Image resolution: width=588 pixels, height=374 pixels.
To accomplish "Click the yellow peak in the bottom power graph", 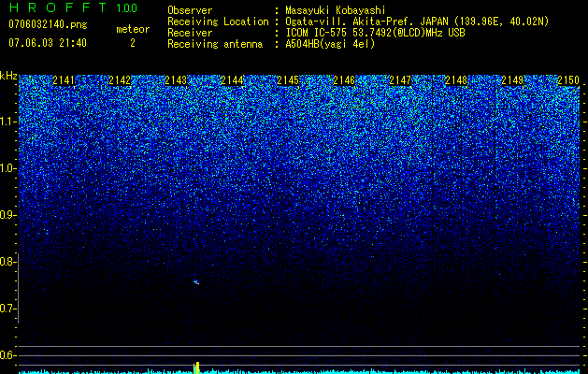I will 196,367.
